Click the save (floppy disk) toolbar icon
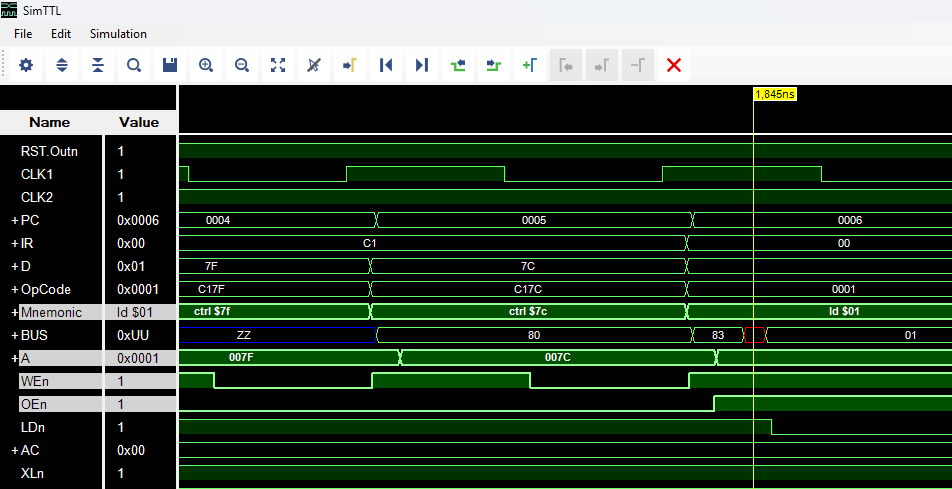Screen dimensions: 952x489 tap(170, 65)
